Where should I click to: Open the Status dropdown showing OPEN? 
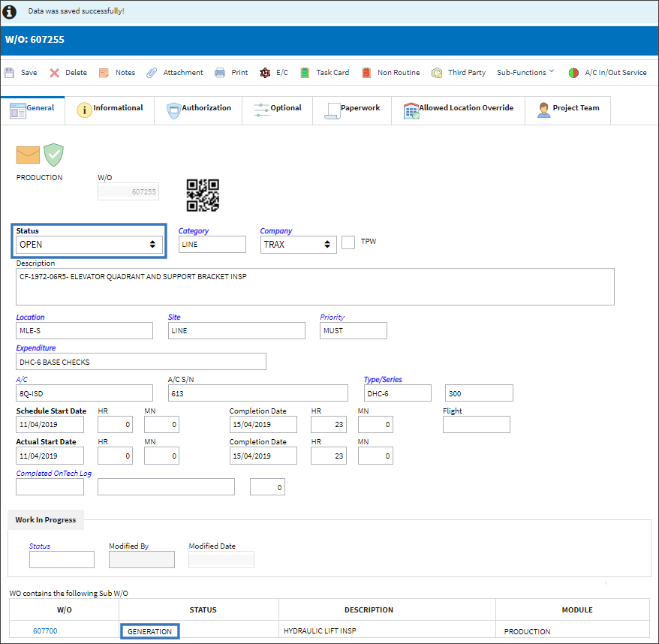click(89, 245)
